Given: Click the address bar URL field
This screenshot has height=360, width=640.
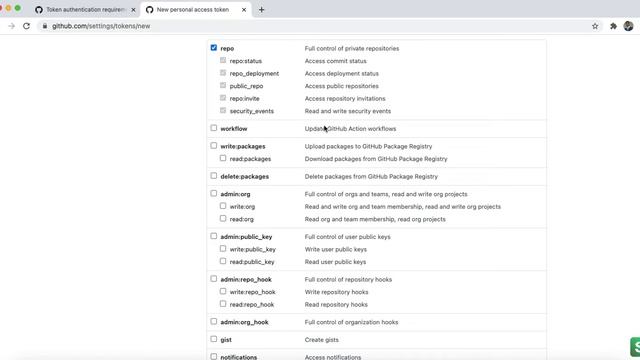Looking at the screenshot, I should pos(318,26).
